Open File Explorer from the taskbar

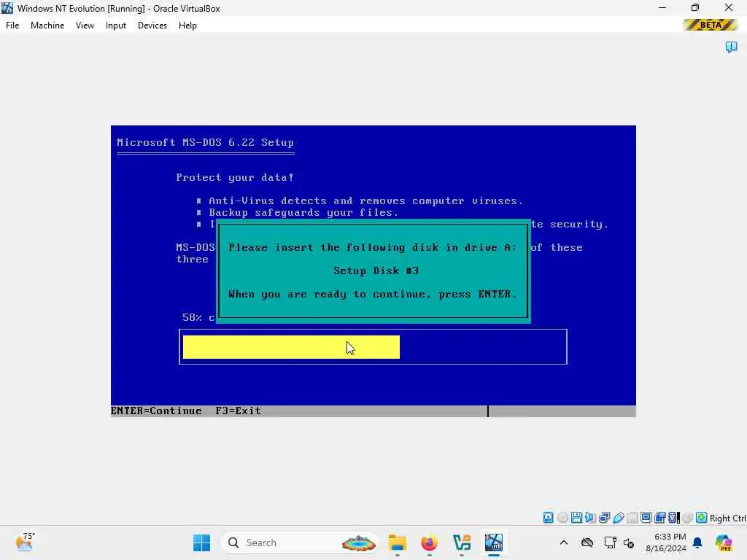coord(398,542)
